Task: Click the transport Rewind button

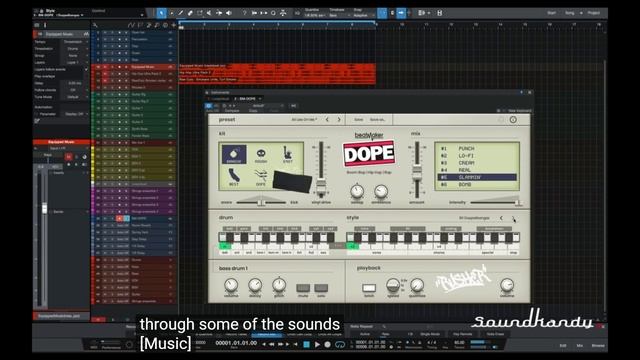Action: [271, 344]
